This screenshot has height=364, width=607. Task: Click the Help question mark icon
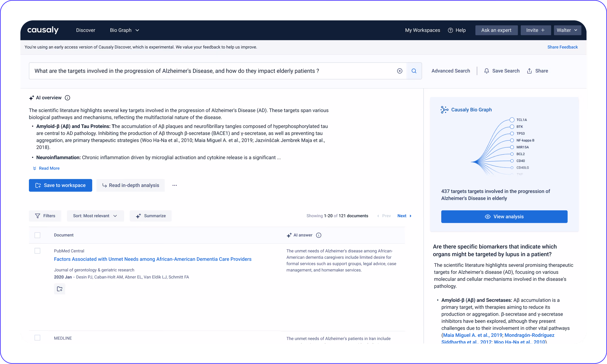[450, 30]
